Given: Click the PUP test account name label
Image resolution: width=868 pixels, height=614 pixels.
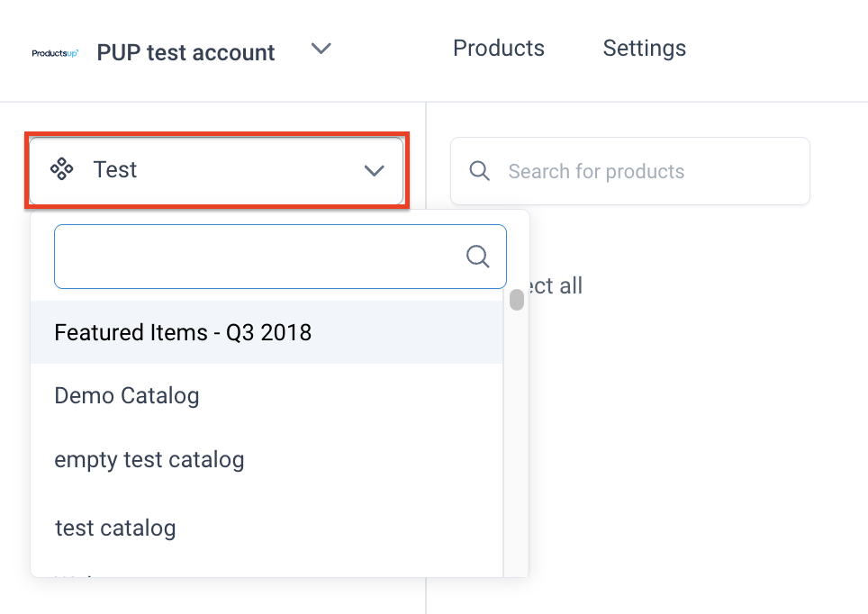Looking at the screenshot, I should click(x=185, y=52).
